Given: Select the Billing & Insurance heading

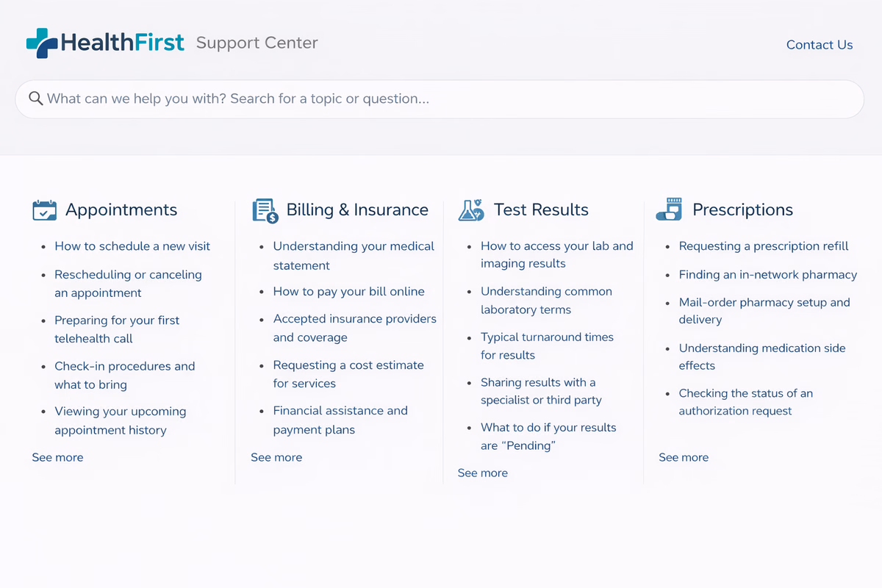Looking at the screenshot, I should tap(357, 209).
